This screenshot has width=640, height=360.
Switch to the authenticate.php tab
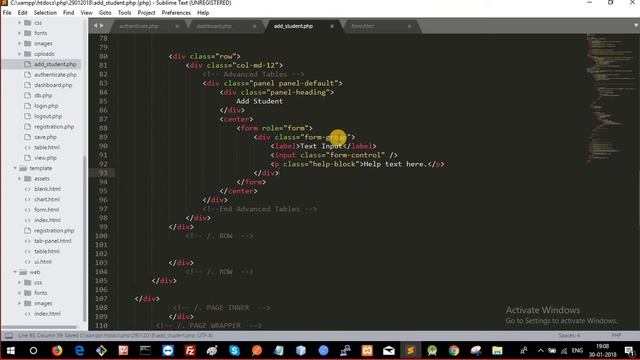pyautogui.click(x=139, y=26)
